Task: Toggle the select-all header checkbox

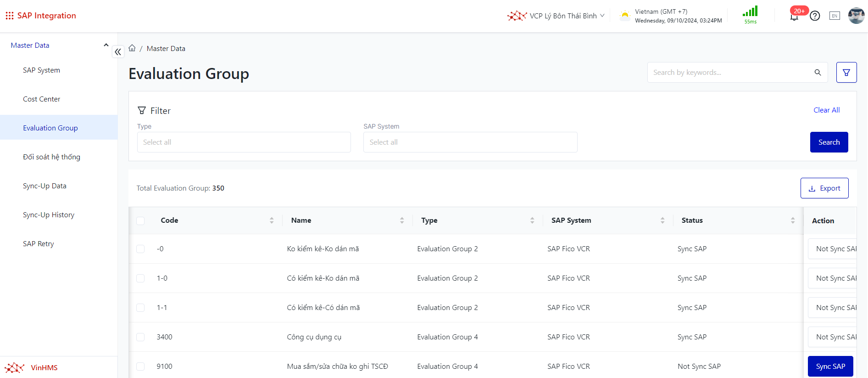Action: [x=140, y=221]
